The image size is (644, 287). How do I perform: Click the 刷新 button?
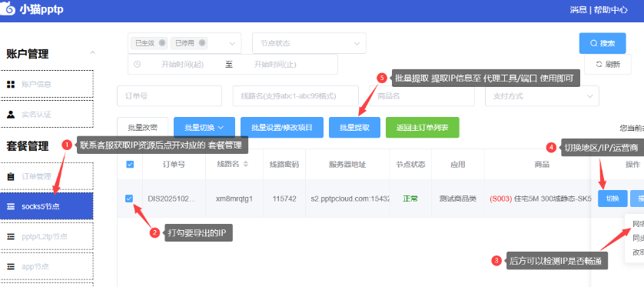pyautogui.click(x=608, y=65)
